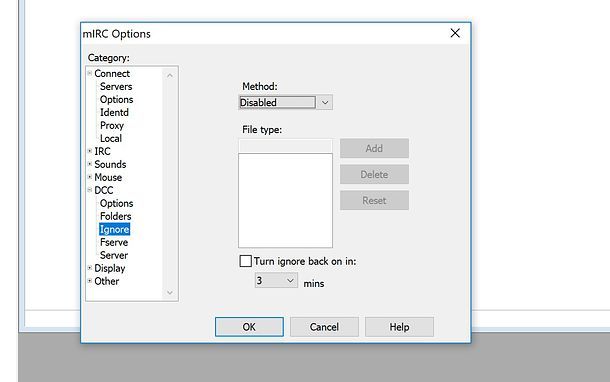Select the DCC category label

pos(103,190)
